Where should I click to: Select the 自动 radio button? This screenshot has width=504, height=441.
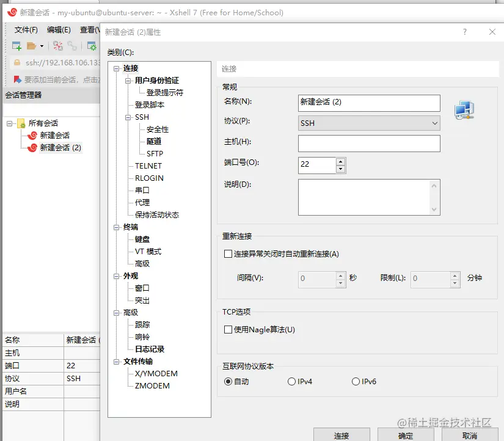tap(228, 382)
